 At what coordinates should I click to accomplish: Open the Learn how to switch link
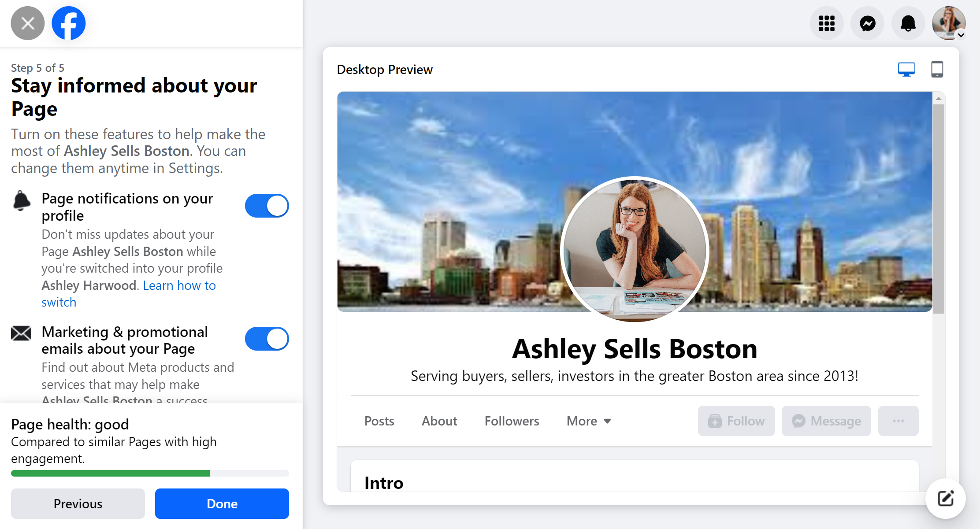[x=179, y=286]
